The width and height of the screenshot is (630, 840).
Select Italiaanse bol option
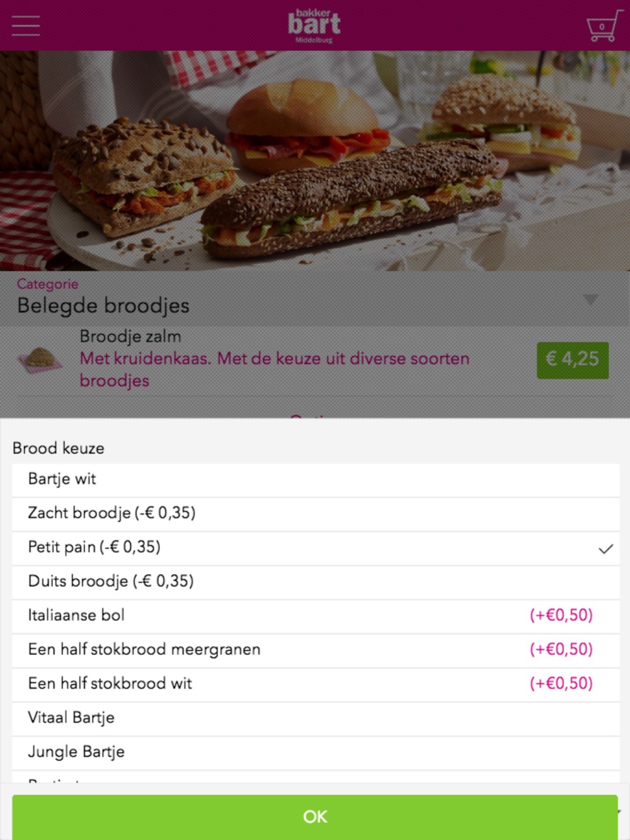tap(316, 615)
